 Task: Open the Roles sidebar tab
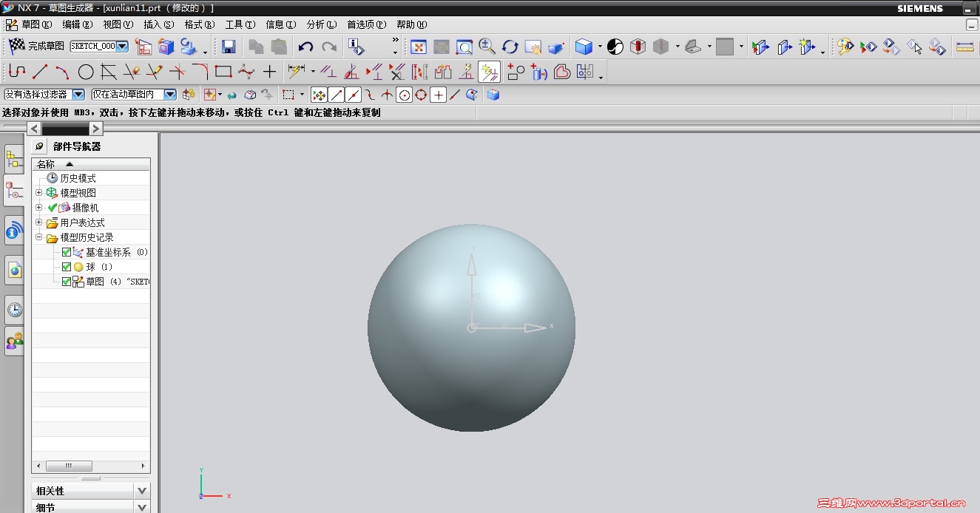click(14, 341)
